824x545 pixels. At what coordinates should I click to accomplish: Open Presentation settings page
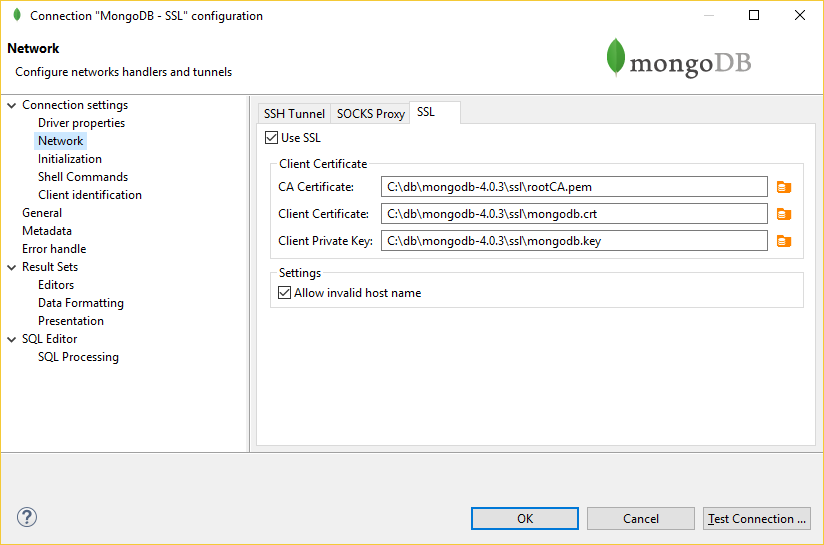coord(71,321)
